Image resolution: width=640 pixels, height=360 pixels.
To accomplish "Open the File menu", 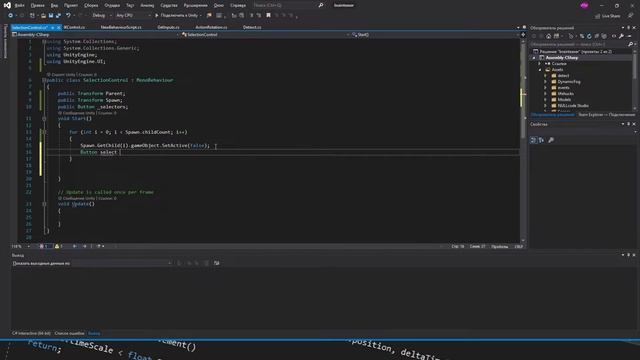I will (x=19, y=5).
